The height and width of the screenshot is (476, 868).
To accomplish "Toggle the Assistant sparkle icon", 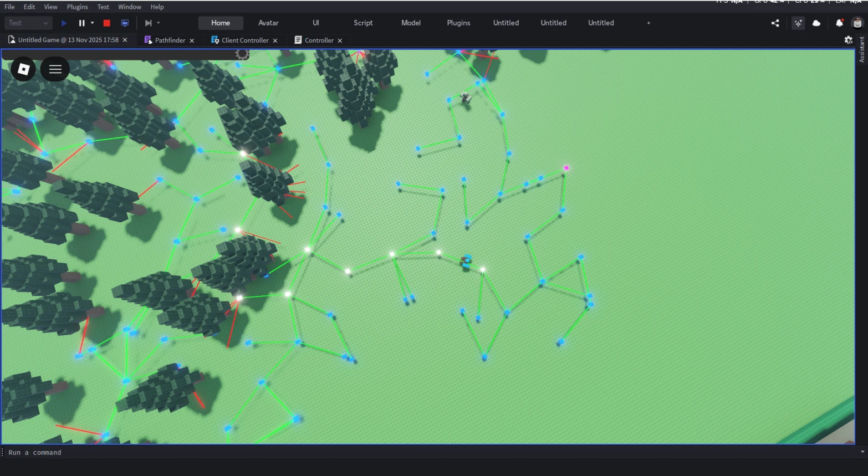I will tap(798, 23).
